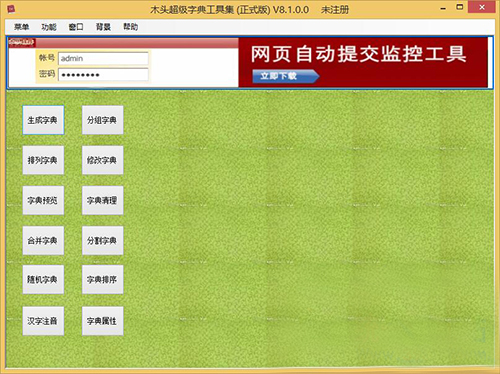Click the 生成字典 button
The height and width of the screenshot is (374, 500).
point(43,120)
